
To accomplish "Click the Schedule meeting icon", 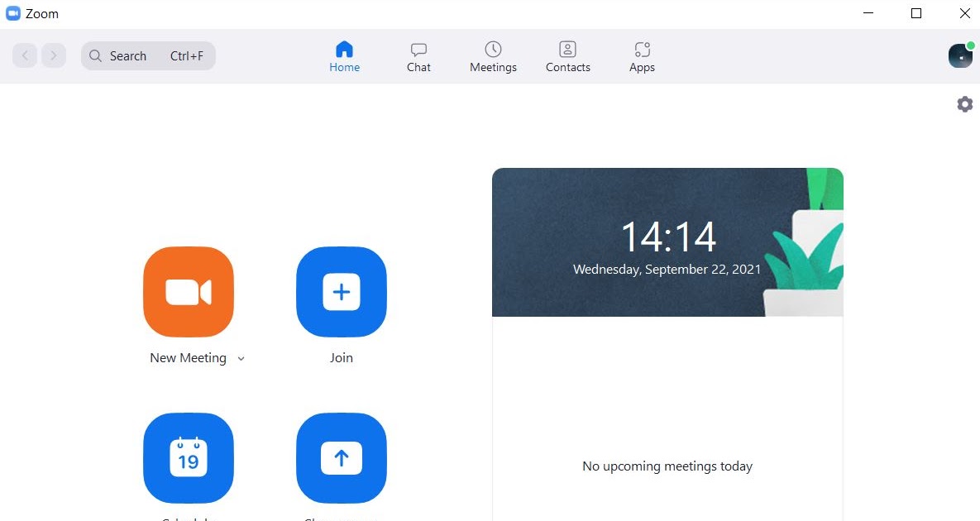I will tap(188, 458).
